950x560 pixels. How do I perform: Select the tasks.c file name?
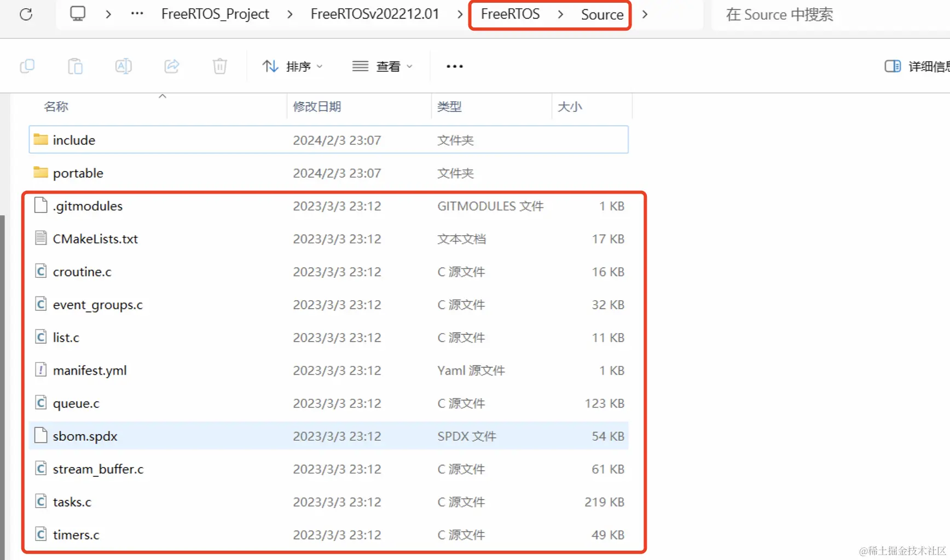click(72, 501)
